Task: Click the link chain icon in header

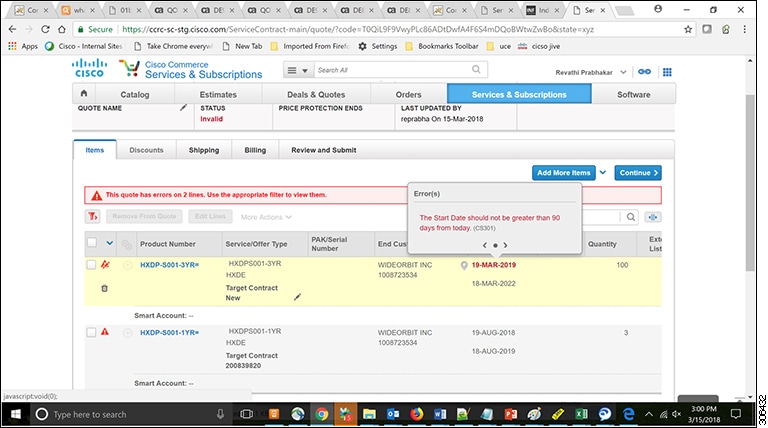Action: [x=644, y=72]
